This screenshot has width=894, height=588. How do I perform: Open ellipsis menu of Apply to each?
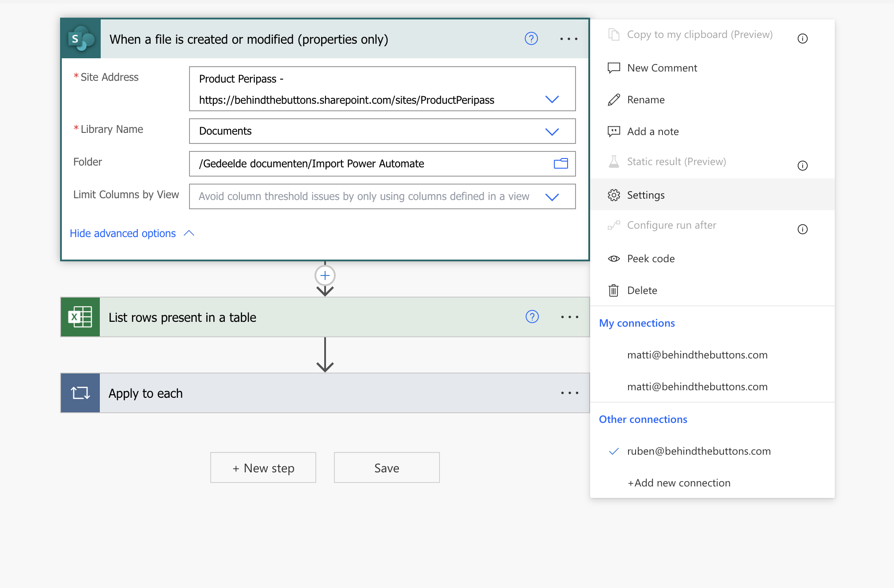(x=569, y=392)
